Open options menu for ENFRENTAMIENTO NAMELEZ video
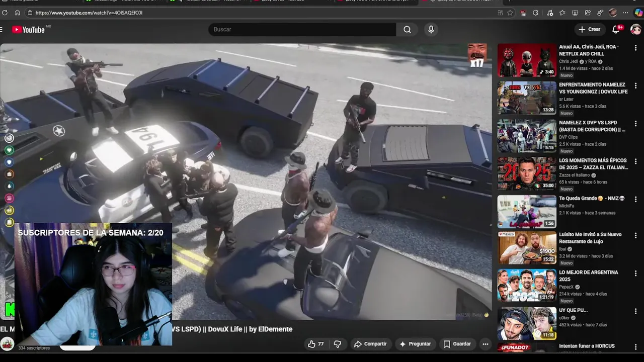Viewport: 644px width, 362px height. click(635, 86)
